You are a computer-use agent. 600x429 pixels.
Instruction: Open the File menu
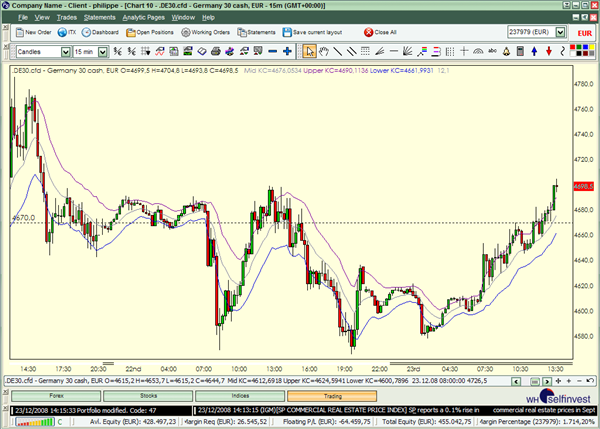tap(23, 17)
